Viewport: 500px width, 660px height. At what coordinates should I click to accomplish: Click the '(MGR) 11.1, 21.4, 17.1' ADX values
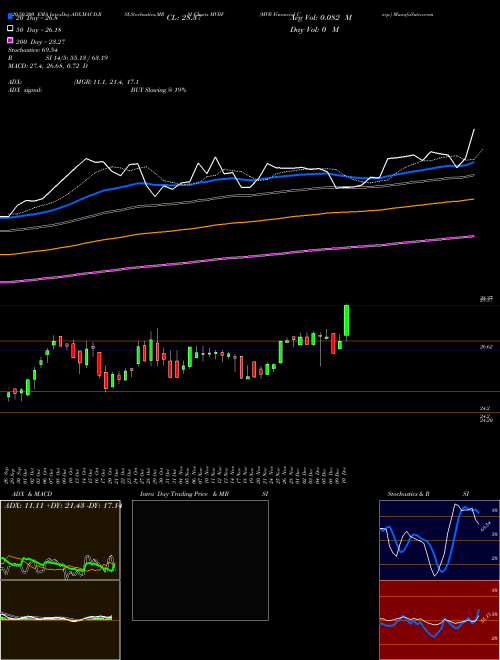pyautogui.click(x=106, y=82)
